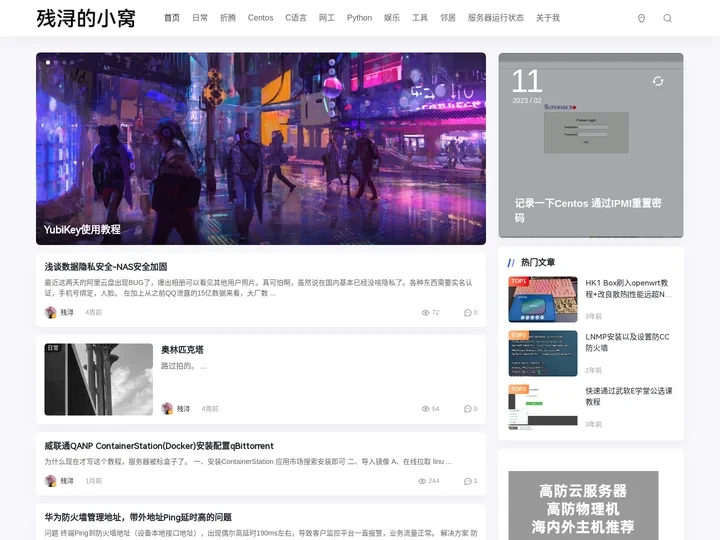Open the 奥林匹克塔 post title
Screen dimensions: 720x540
pyautogui.click(x=182, y=350)
